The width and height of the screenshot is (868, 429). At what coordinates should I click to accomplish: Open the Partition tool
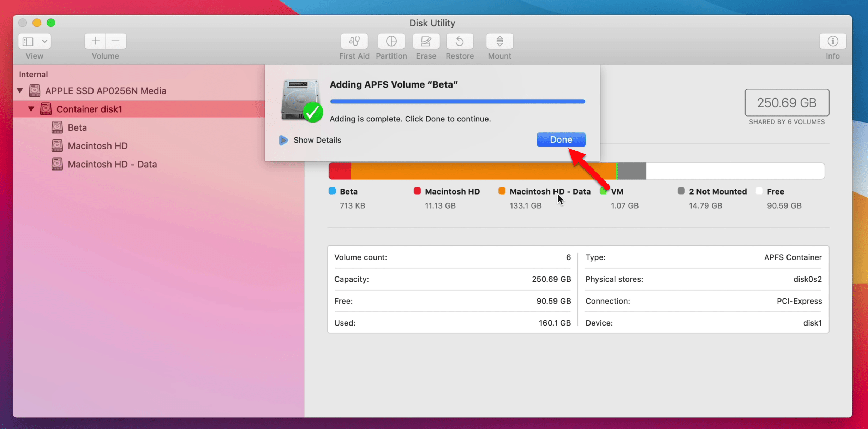click(391, 41)
